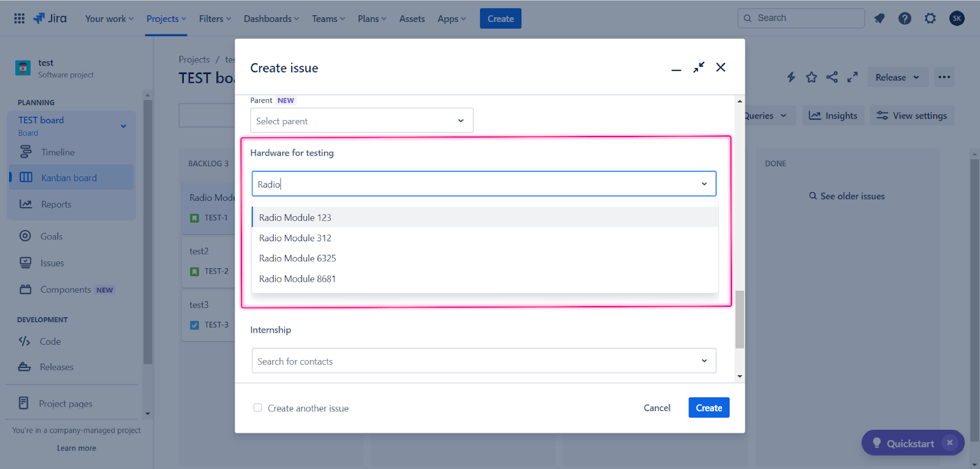Click the automation lightning bolt icon

791,77
